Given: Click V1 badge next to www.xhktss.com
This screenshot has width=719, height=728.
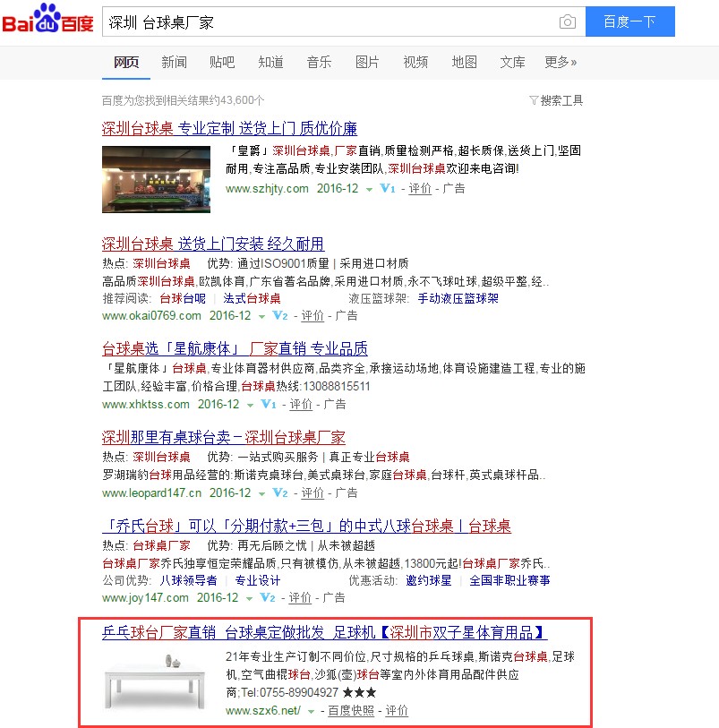Looking at the screenshot, I should (269, 405).
